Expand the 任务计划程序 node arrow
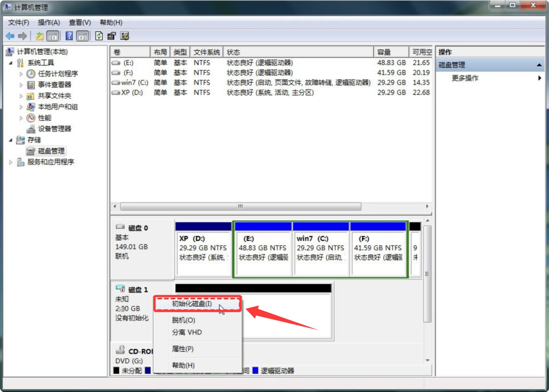549x392 pixels. click(21, 74)
